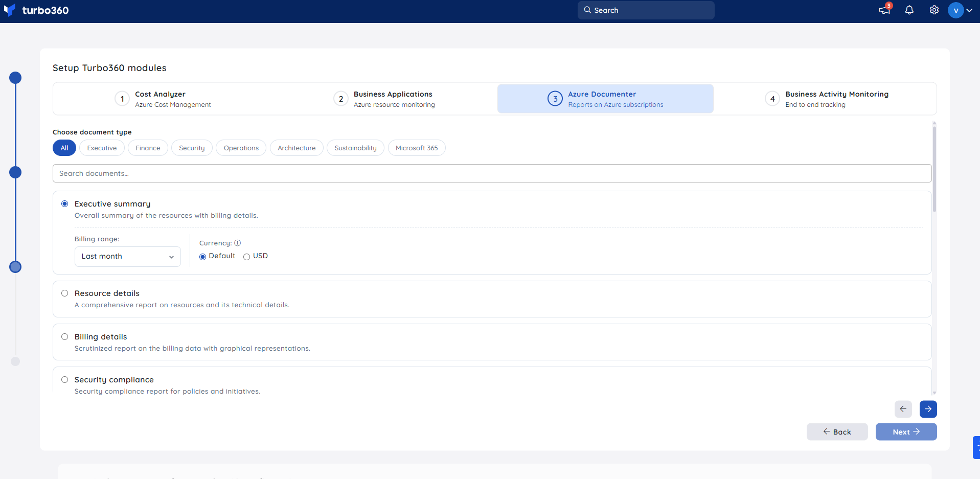Click the 'Setup Turbo360 modules' heading

tap(109, 68)
